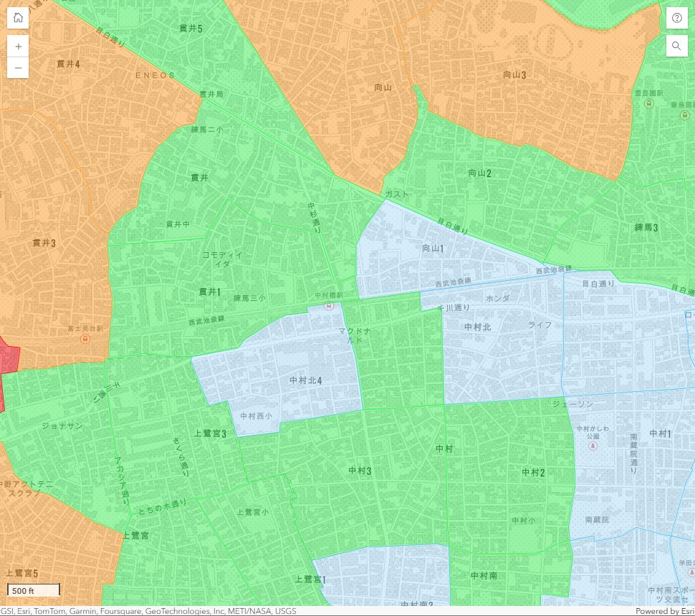Click the 中村かしわ公園 park marker icon

593,446
